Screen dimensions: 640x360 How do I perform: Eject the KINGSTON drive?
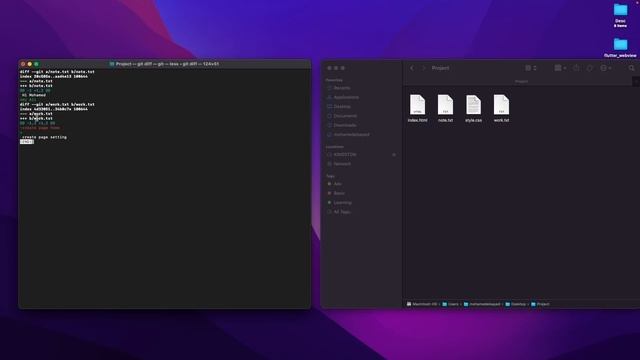tap(394, 155)
